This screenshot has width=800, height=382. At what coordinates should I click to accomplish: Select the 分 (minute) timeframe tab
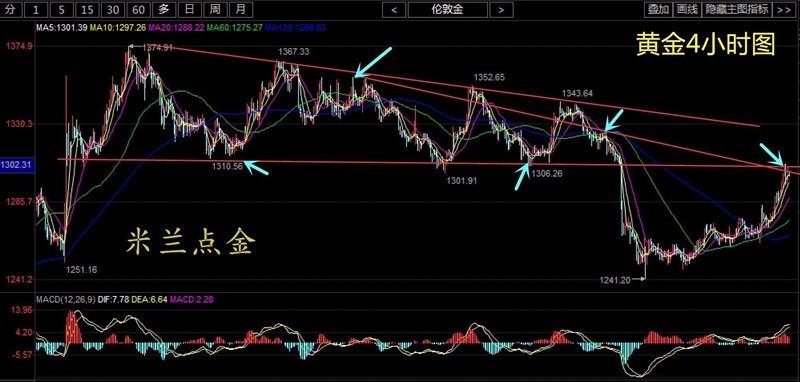coord(11,9)
